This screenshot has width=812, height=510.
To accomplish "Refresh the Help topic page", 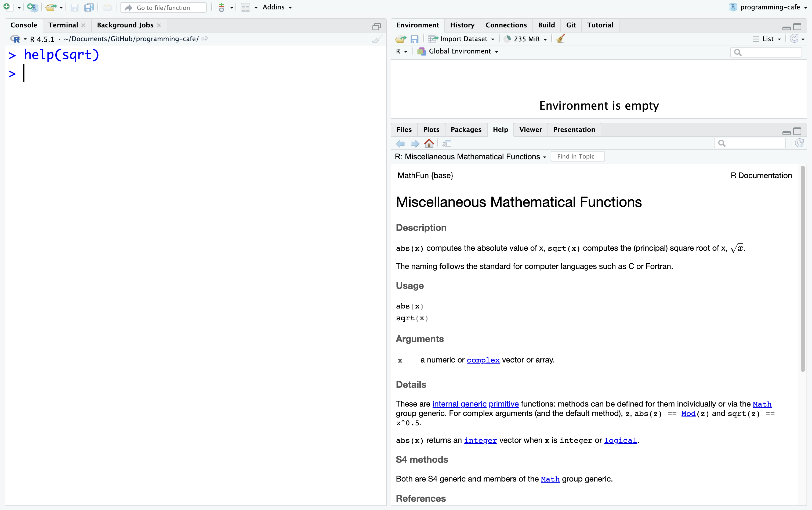I will point(799,143).
